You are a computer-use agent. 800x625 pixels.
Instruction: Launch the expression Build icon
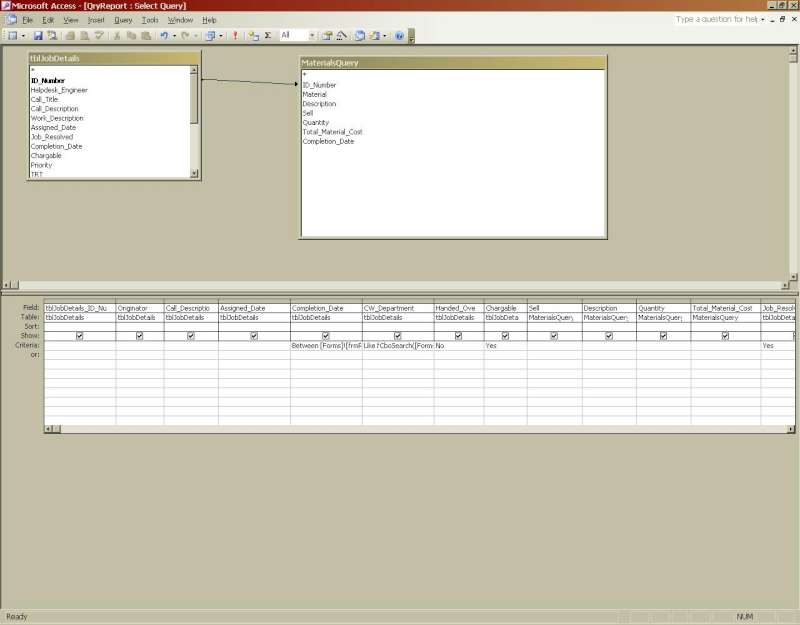click(341, 36)
